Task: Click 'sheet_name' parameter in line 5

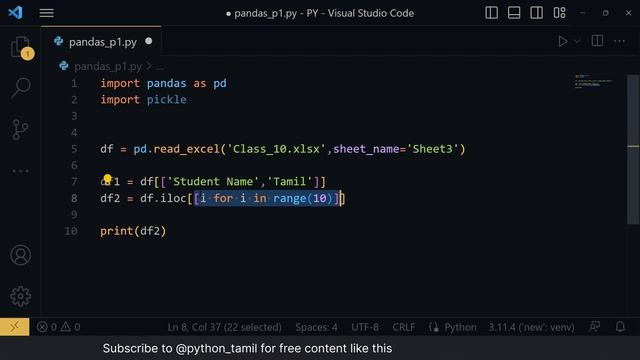Action: tap(366, 149)
